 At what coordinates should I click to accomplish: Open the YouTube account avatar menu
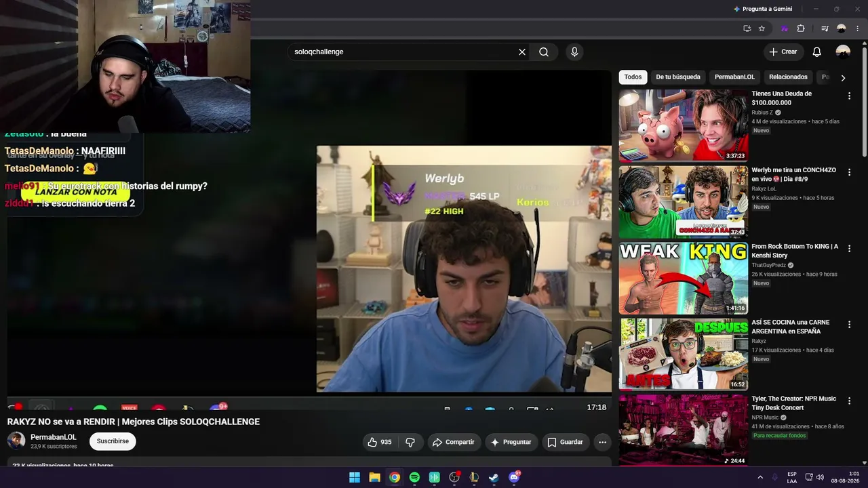click(843, 52)
